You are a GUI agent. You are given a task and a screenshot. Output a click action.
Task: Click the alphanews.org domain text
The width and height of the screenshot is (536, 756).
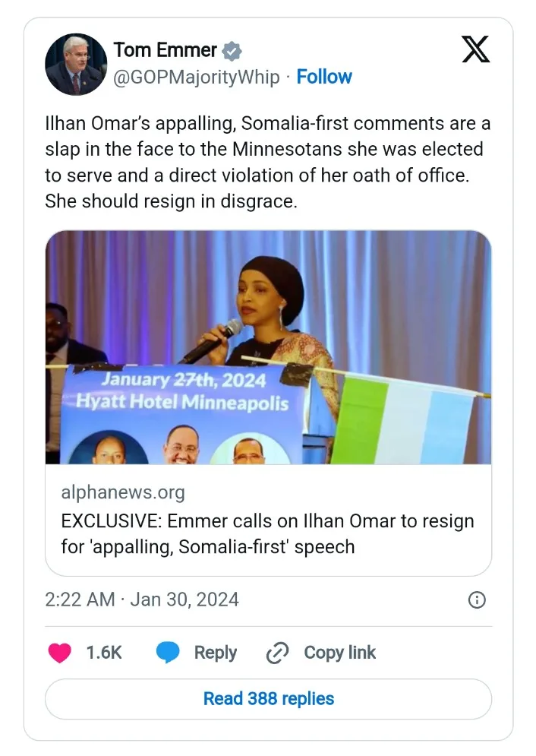(x=123, y=492)
